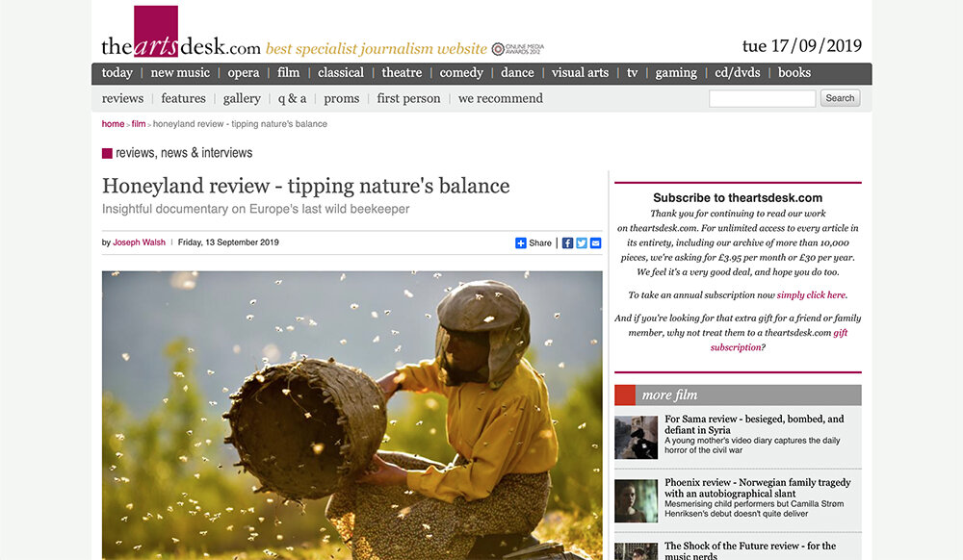Click the Search button
The height and width of the screenshot is (560, 963).
pos(840,98)
